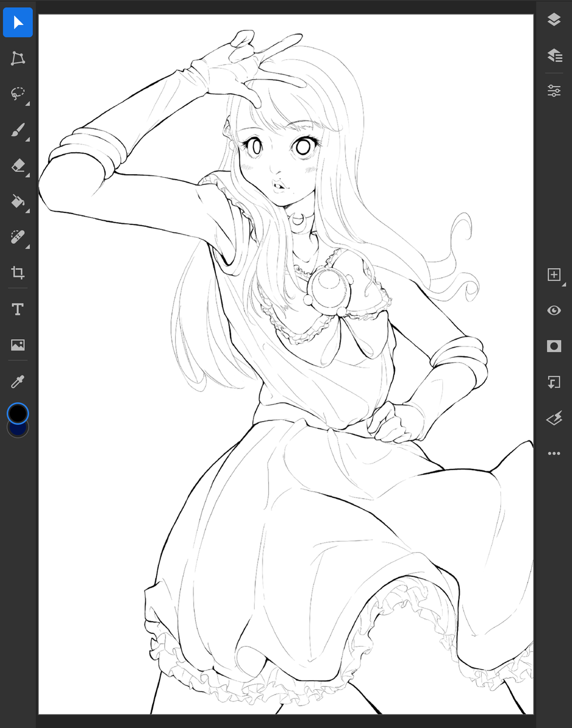This screenshot has width=572, height=728.
Task: Select the Transform tool
Action: (x=18, y=58)
